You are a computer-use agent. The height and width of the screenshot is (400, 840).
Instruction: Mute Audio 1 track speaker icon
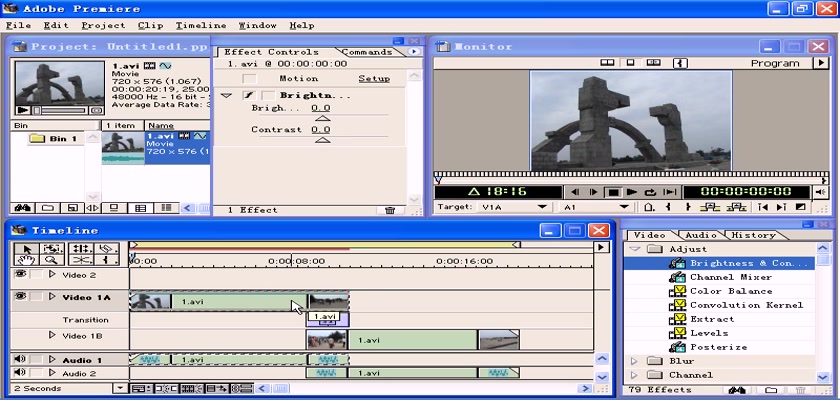click(x=20, y=359)
